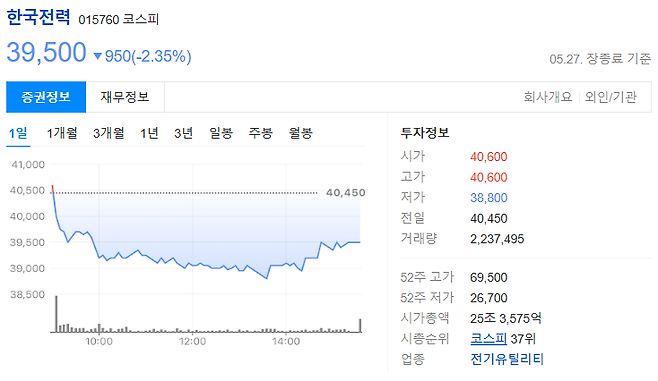Open the 전기유틸리티 sector link
The height and width of the screenshot is (381, 658).
[507, 359]
